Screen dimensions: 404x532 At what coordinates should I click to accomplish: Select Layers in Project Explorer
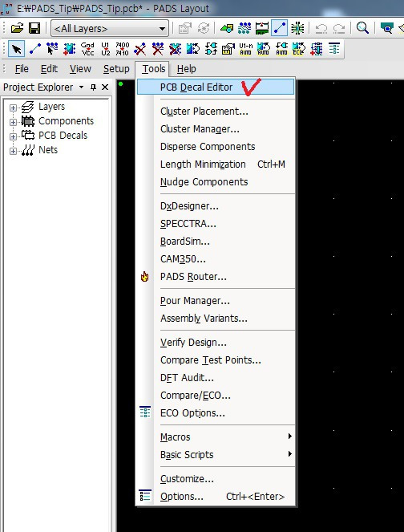[x=51, y=107]
